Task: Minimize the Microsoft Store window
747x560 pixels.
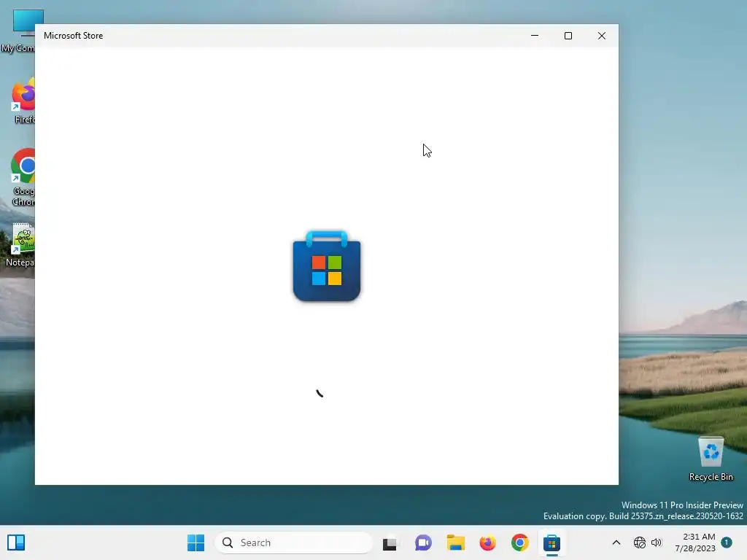Action: pyautogui.click(x=535, y=36)
